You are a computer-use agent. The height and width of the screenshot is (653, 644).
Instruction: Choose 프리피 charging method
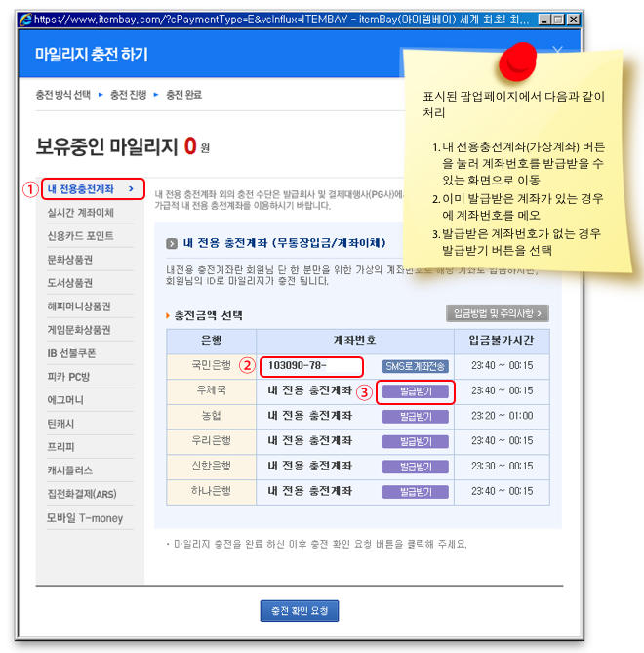60,447
